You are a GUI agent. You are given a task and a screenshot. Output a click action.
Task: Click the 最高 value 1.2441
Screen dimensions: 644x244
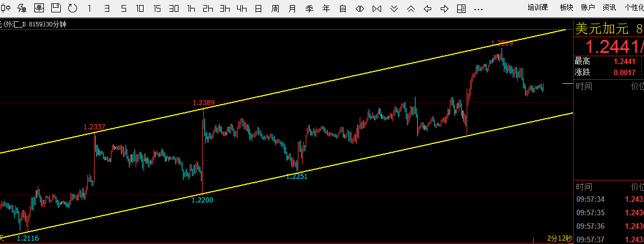tap(625, 62)
